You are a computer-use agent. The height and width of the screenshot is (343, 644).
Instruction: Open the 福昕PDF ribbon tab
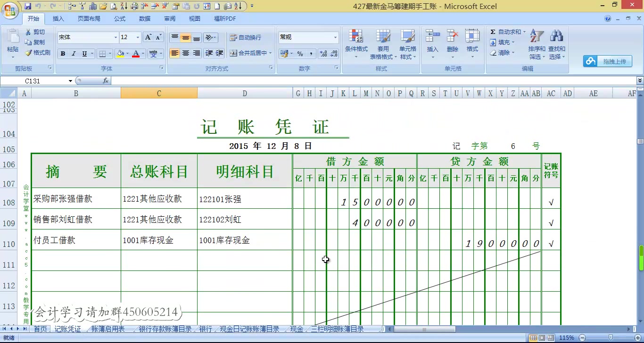point(225,19)
